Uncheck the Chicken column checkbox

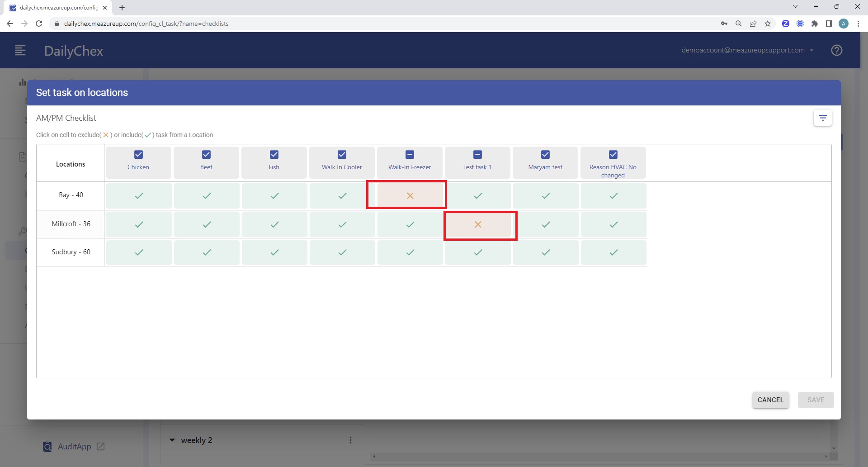tap(138, 154)
